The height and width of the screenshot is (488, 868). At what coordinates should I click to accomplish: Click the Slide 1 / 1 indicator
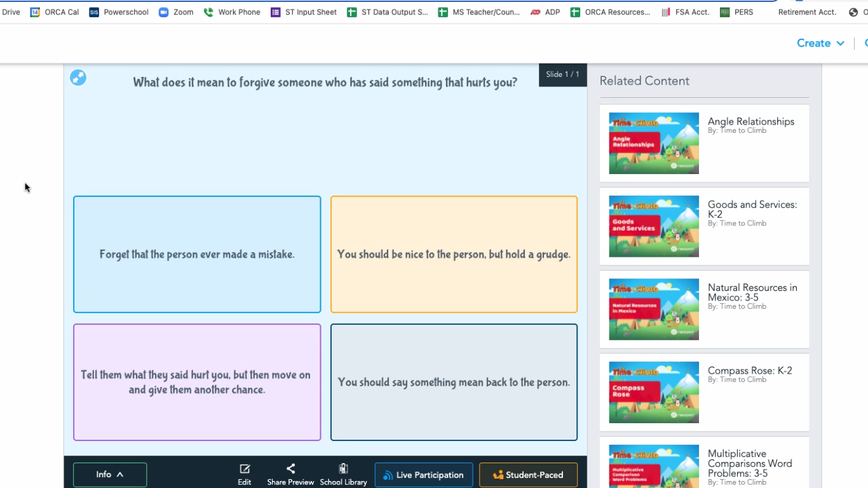[x=562, y=74]
